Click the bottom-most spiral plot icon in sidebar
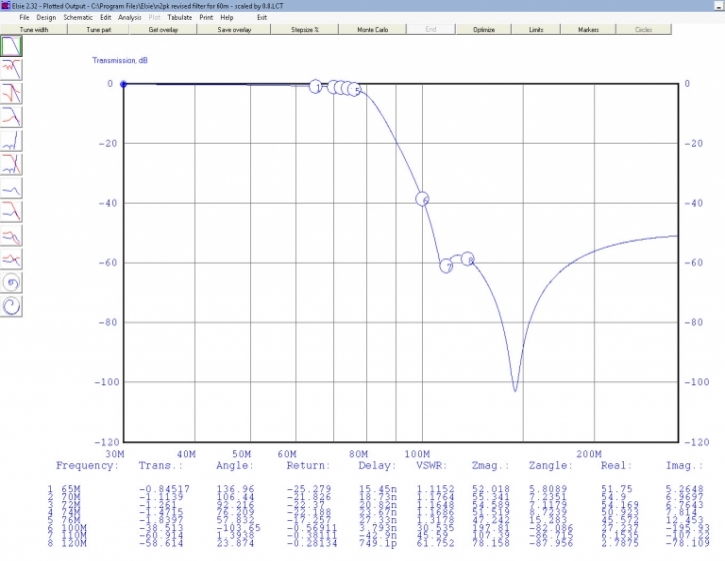The height and width of the screenshot is (561, 725). coord(12,306)
